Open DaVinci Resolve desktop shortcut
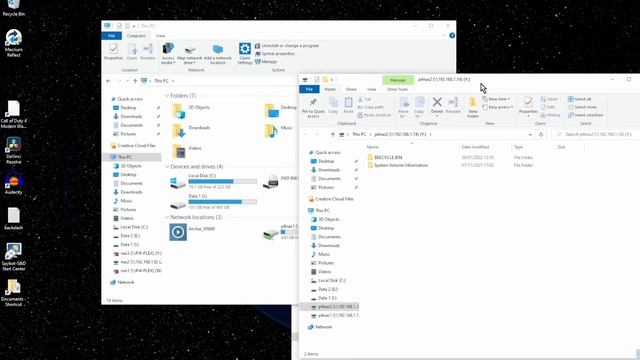 [x=13, y=150]
